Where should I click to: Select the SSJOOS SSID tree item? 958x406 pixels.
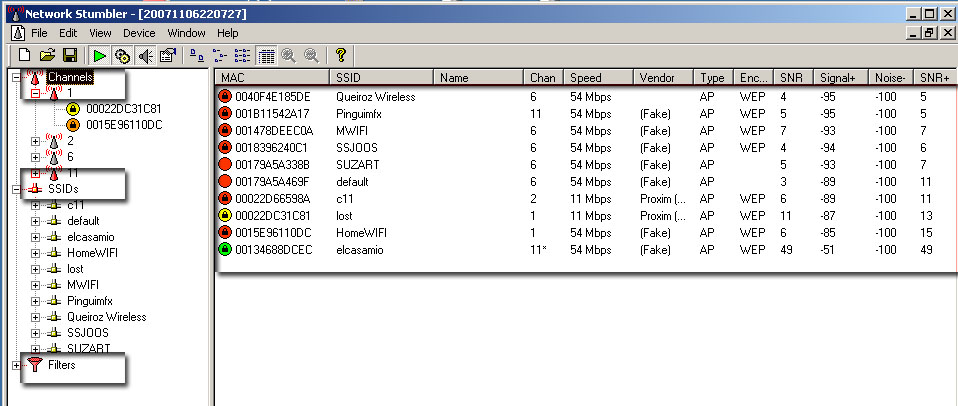(x=88, y=333)
